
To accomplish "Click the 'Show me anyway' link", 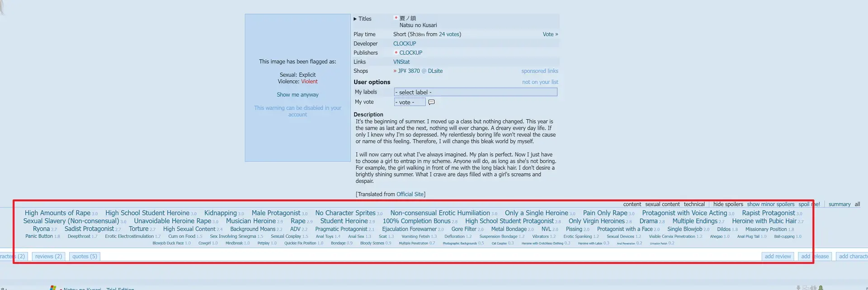I will point(297,95).
